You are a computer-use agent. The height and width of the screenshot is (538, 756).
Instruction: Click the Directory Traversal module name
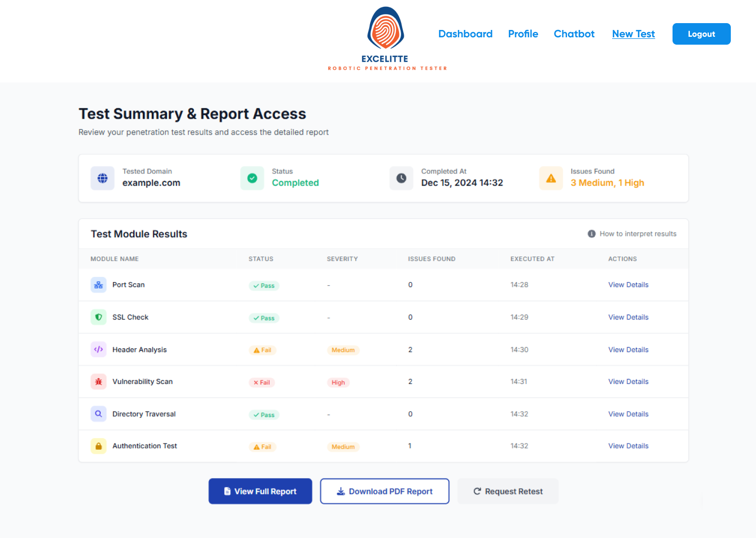[144, 414]
